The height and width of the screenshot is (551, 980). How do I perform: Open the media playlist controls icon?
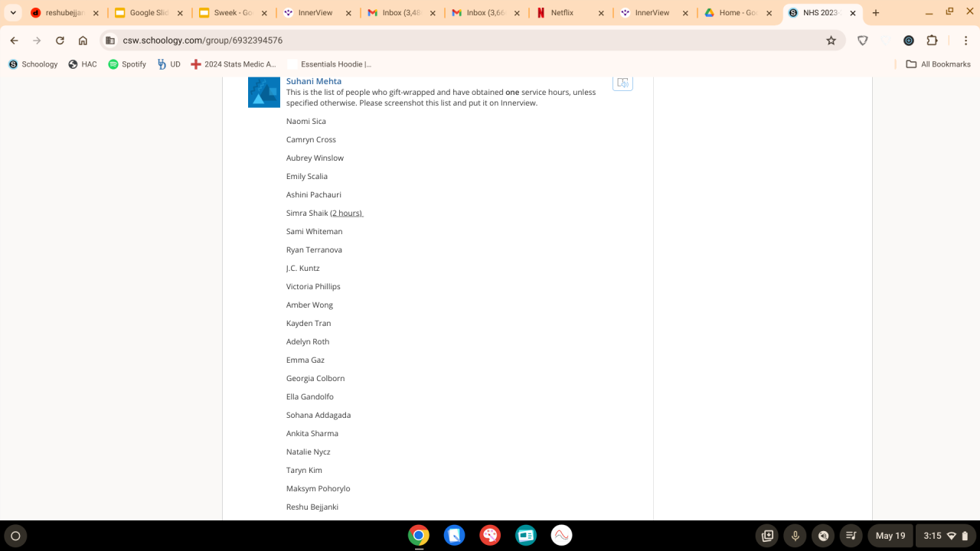(851, 536)
